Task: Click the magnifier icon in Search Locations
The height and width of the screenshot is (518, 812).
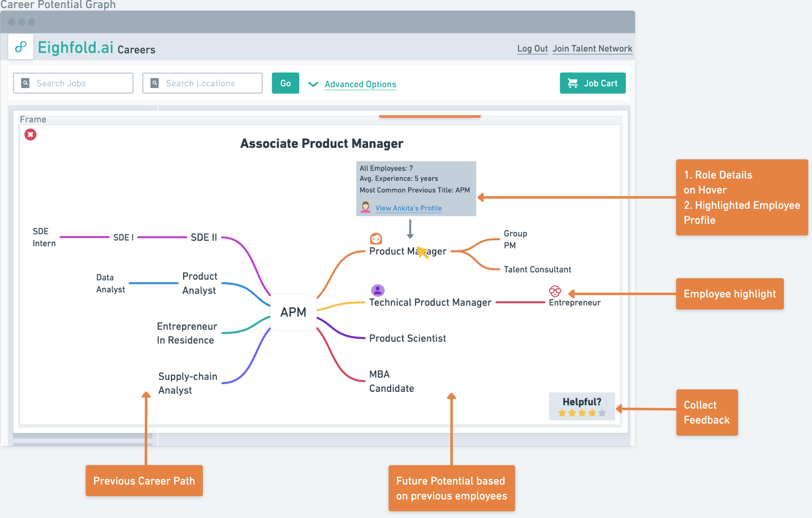Action: [x=155, y=83]
